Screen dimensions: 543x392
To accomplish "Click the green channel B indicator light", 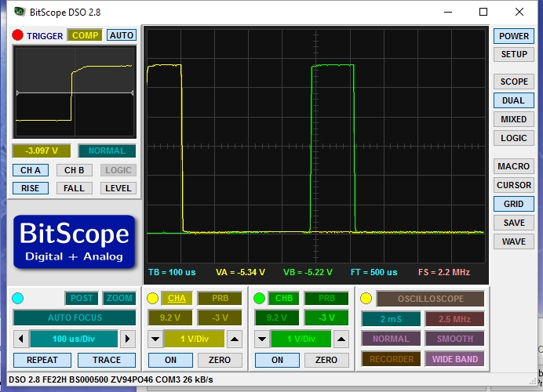I will pyautogui.click(x=259, y=299).
